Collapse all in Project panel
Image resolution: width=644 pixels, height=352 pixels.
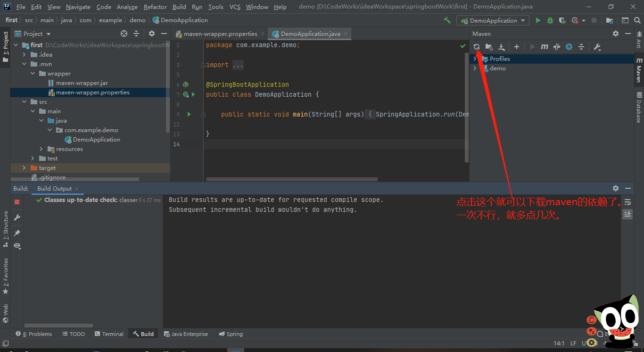point(136,34)
